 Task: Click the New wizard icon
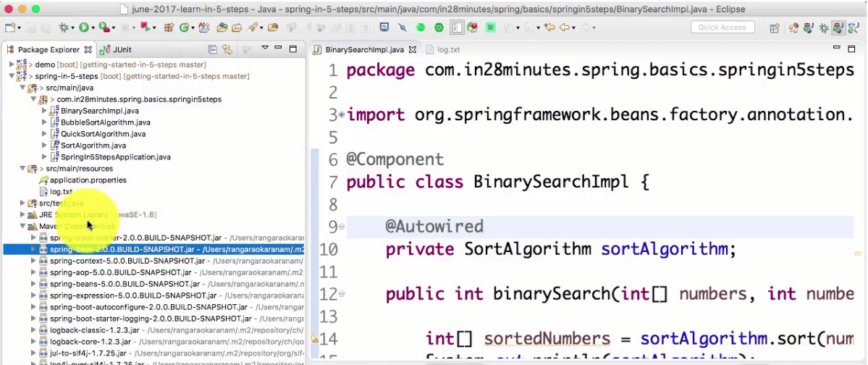(x=10, y=27)
